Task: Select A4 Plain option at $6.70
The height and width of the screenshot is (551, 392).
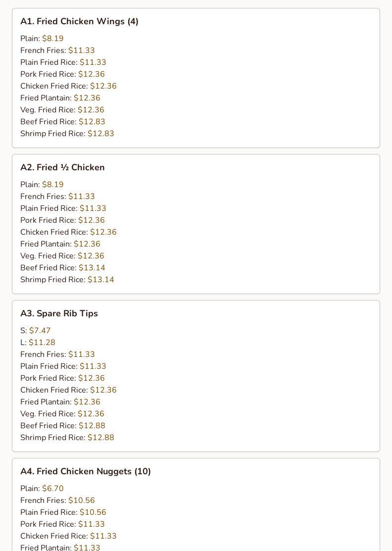Action: [42, 489]
